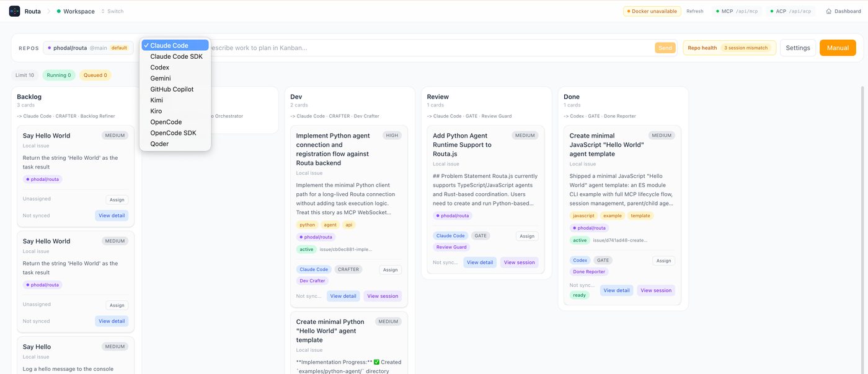868x374 pixels.
Task: Switch to Manual mode button
Action: [x=838, y=48]
